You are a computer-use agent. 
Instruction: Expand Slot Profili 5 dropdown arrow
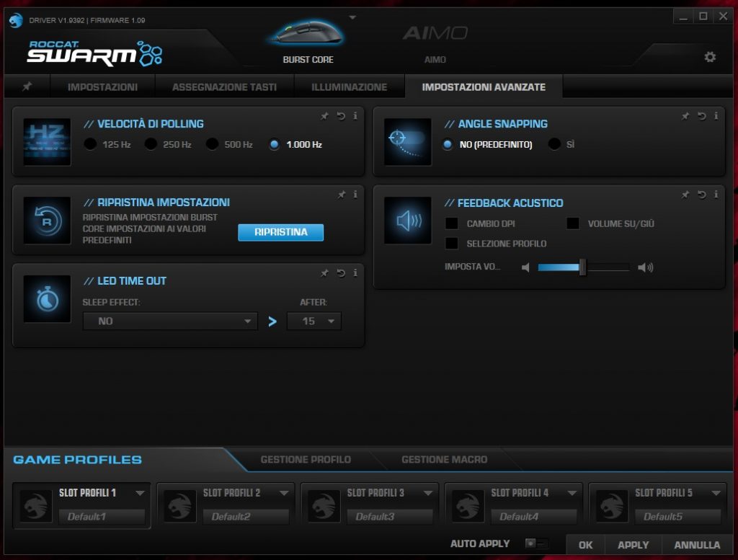coord(716,493)
